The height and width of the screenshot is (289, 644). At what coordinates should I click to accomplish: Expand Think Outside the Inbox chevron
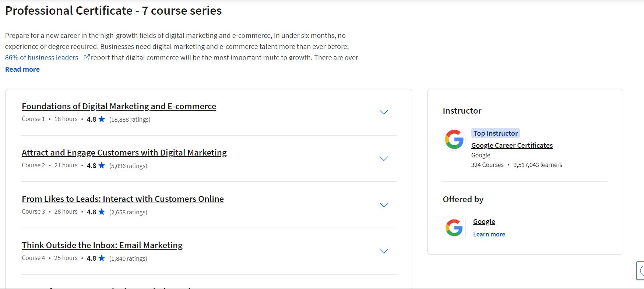pos(384,251)
